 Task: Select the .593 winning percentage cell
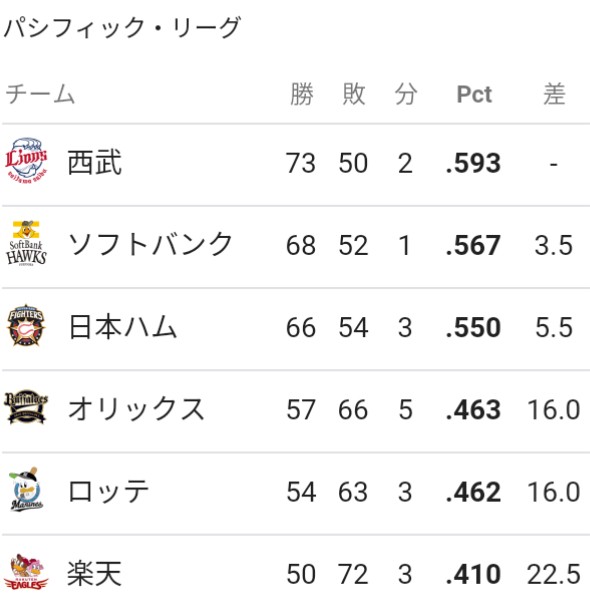click(473, 163)
